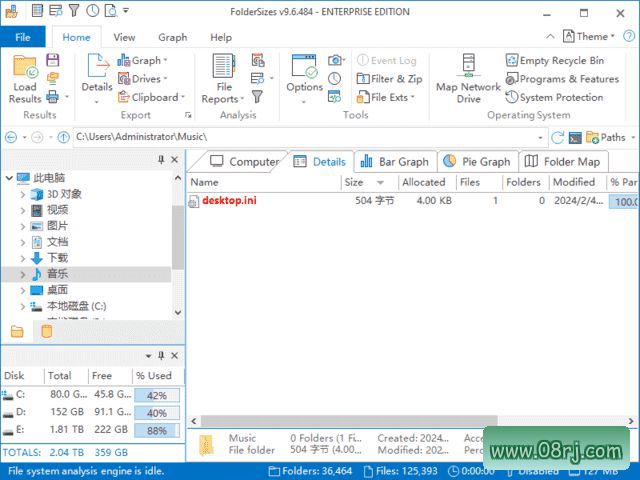Click Empty Recycle Bin

(x=555, y=60)
